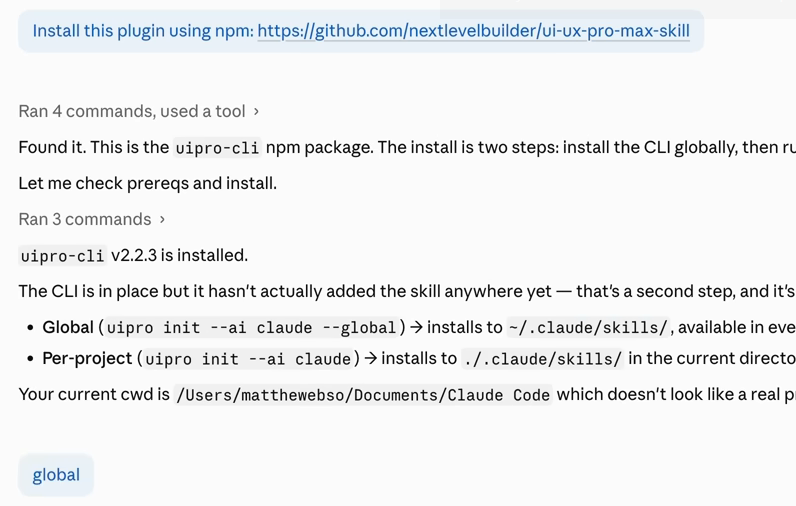This screenshot has height=506, width=796.
Task: Click the /Users/matthewebso/Documents/Claude Code path
Action: pos(362,395)
